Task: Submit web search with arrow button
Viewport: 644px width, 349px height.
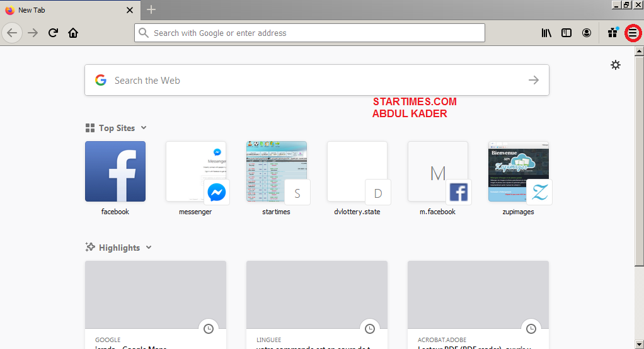Action: point(534,80)
